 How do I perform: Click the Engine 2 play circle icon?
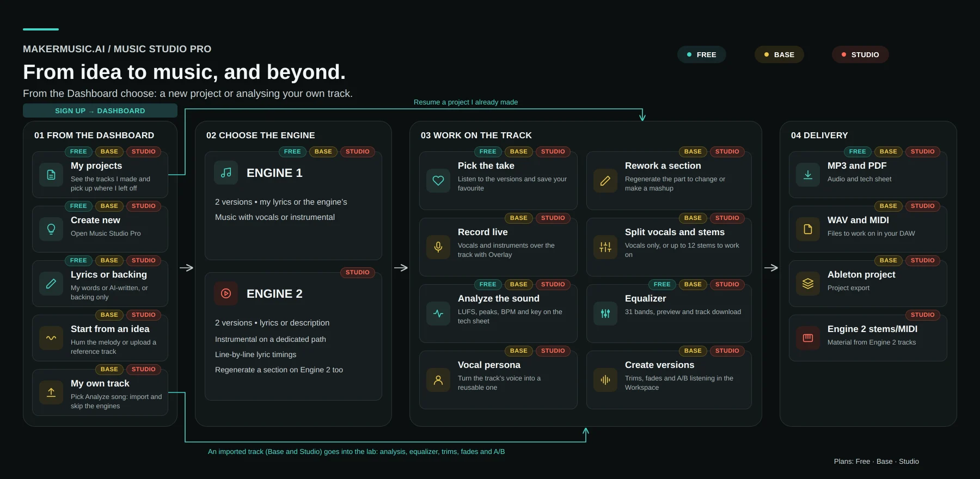point(226,293)
